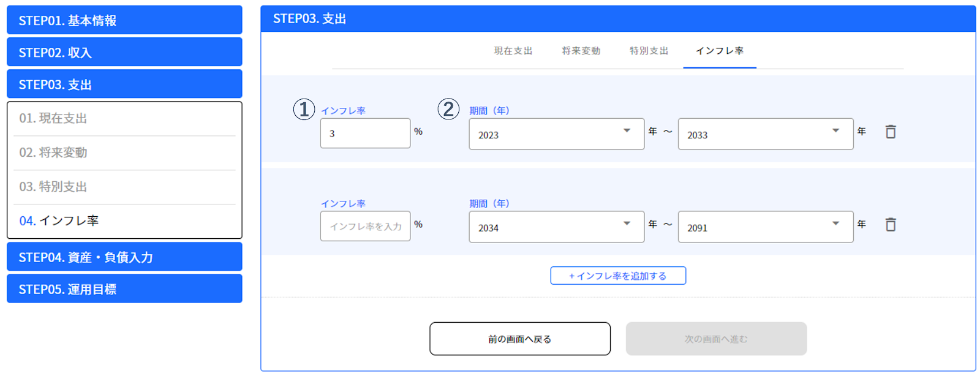Switch to the 将来変動 tab
The width and height of the screenshot is (980, 376).
(x=581, y=51)
